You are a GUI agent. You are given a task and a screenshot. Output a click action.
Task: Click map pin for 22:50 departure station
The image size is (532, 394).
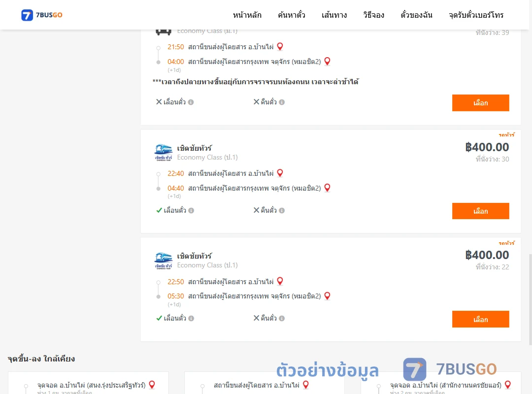click(280, 281)
